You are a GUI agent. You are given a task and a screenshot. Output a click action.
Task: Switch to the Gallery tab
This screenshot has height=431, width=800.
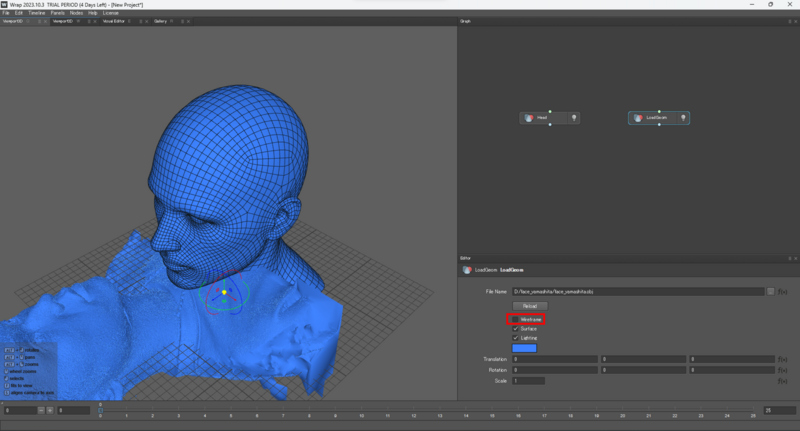[x=160, y=21]
